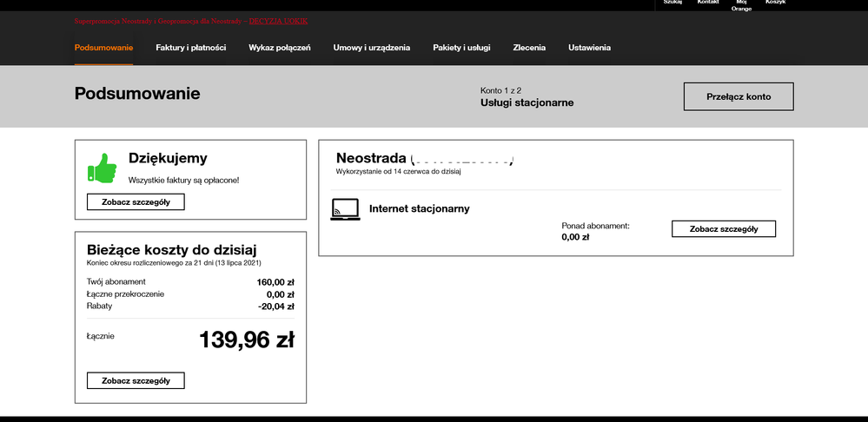The image size is (868, 422).
Task: Click the Ponad abonament 0,00 zł value
Action: 575,237
